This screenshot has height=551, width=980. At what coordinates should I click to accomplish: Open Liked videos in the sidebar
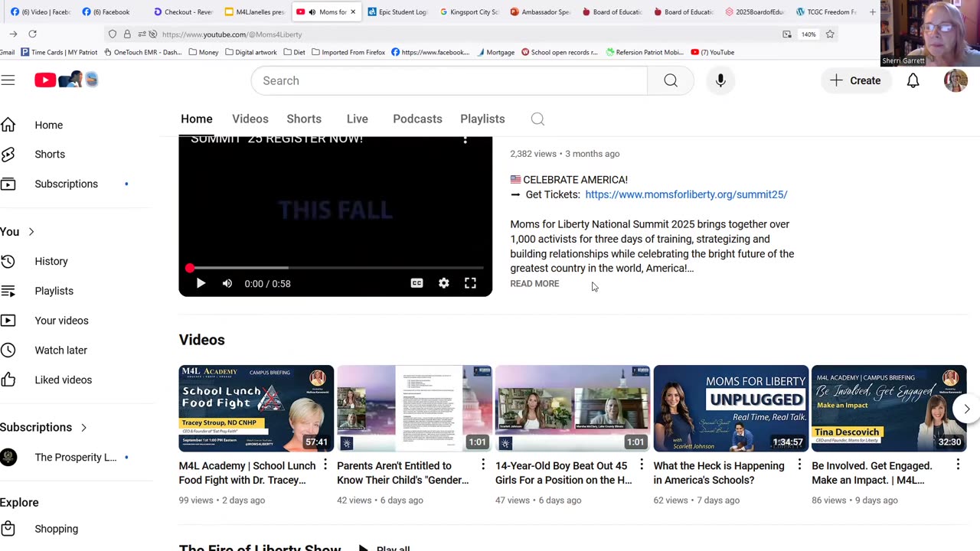click(x=64, y=380)
